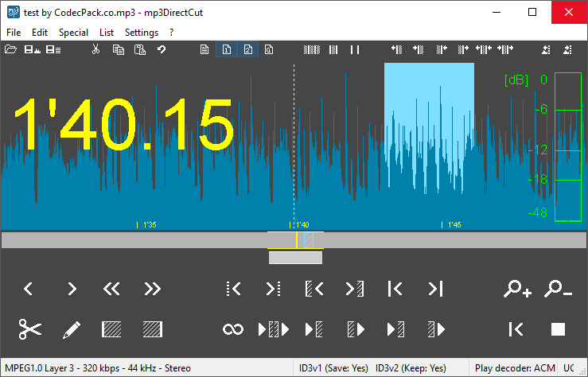Viewport: 588px width, 377px height.
Task: Click the Play decoder: ACM status text
Action: (515, 368)
